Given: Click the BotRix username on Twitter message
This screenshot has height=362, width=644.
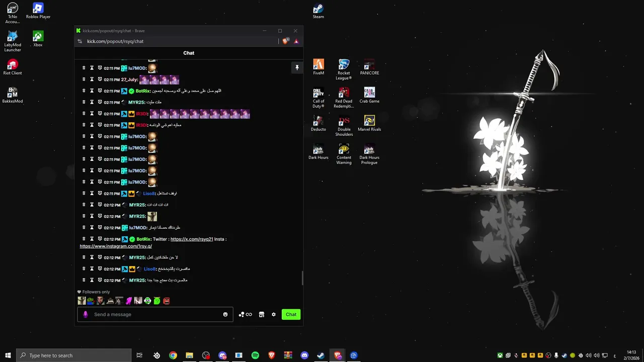Looking at the screenshot, I should click(x=144, y=239).
